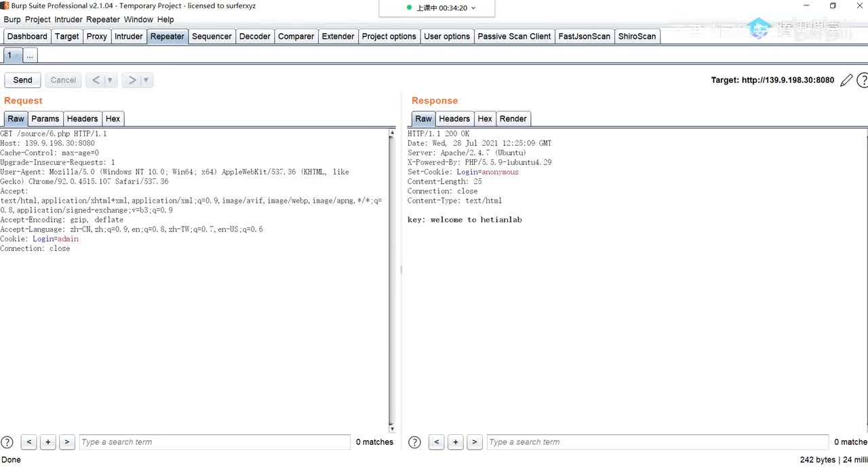
Task: Open request history forward dropdown arrow
Action: point(146,80)
